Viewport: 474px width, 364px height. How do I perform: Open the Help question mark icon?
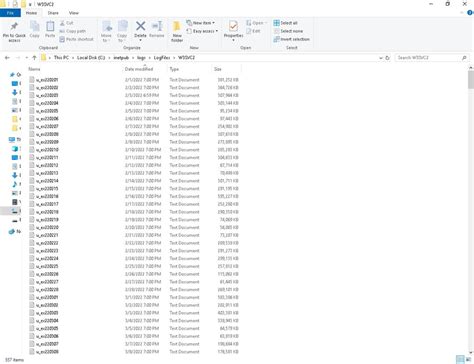tap(470, 13)
